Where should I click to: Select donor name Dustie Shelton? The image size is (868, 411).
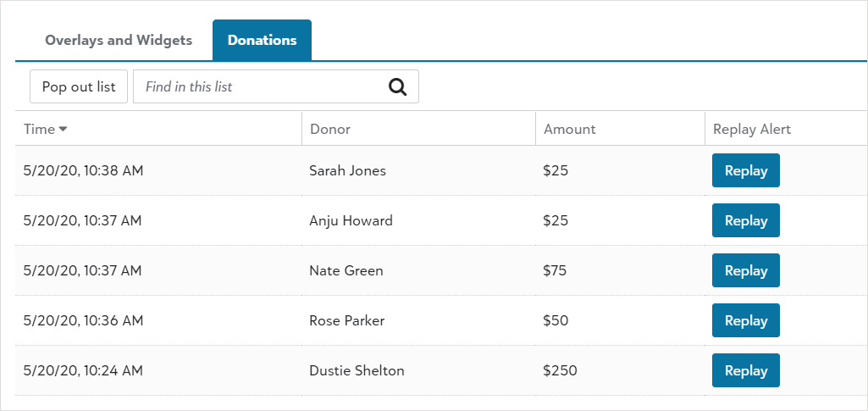pos(357,370)
